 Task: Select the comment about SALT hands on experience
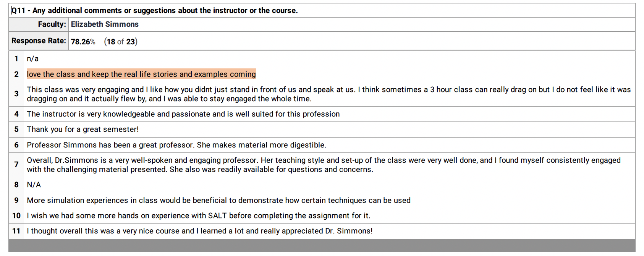(x=198, y=216)
